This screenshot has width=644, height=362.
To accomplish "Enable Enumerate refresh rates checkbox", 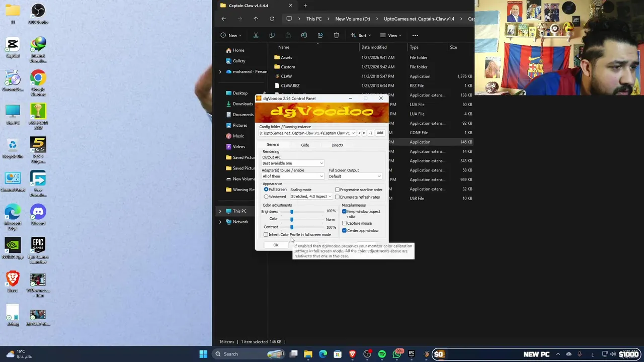I will (x=358, y=197).
